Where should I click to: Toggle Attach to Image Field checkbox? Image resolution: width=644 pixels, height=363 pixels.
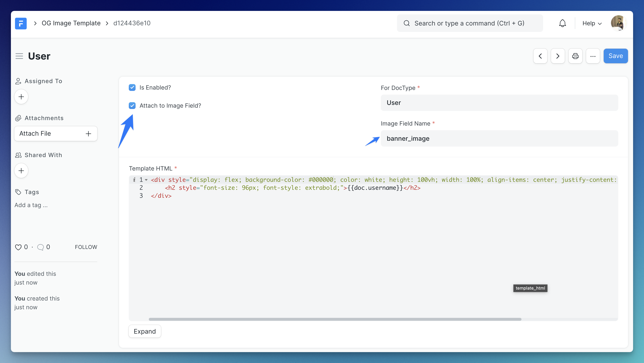132,106
